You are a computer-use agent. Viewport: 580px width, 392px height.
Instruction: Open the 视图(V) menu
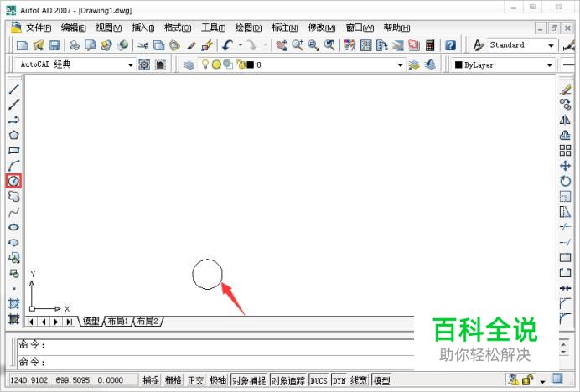[x=108, y=28]
